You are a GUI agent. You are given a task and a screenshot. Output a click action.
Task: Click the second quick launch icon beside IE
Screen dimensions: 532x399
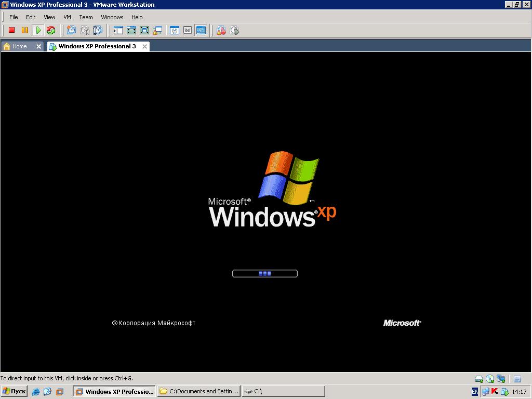tap(47, 392)
